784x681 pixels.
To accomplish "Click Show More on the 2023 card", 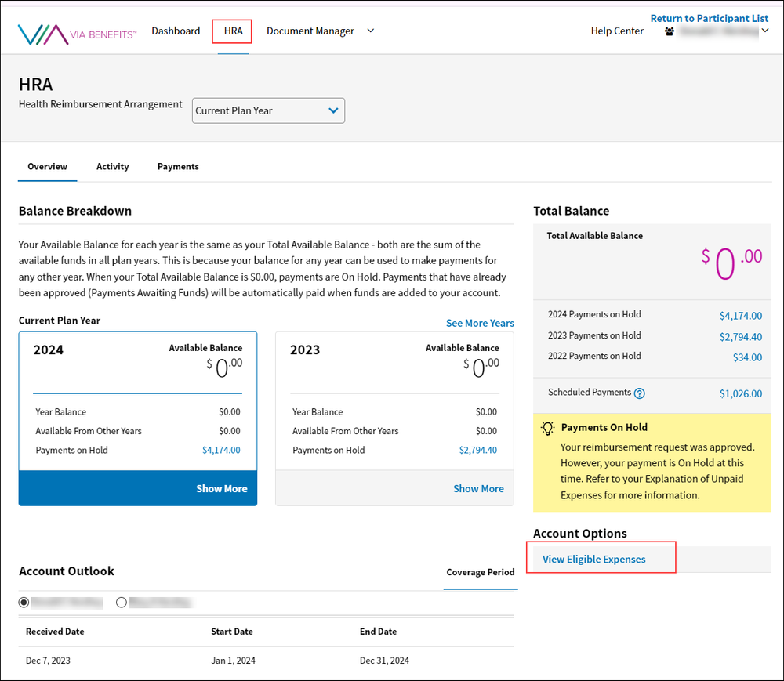I will point(478,487).
